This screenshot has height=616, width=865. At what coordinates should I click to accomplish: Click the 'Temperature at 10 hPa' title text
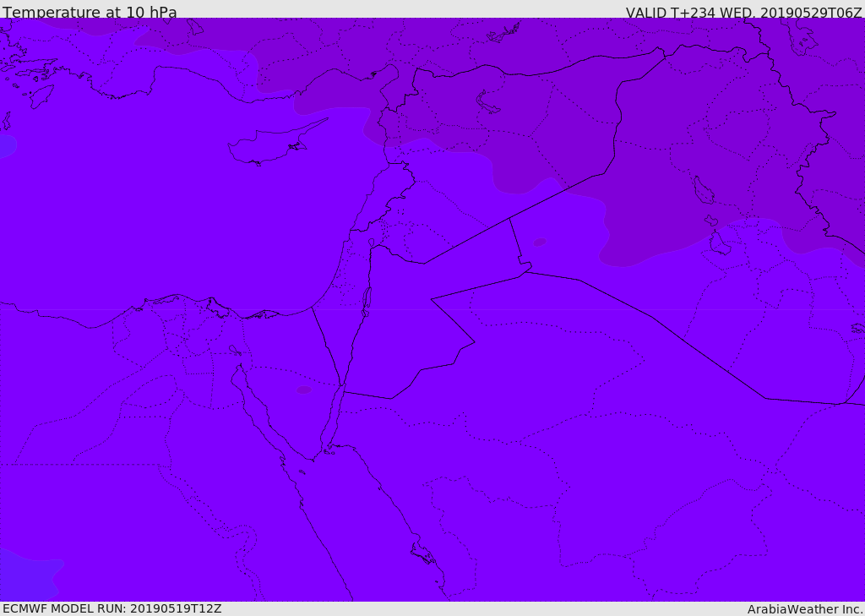click(90, 12)
